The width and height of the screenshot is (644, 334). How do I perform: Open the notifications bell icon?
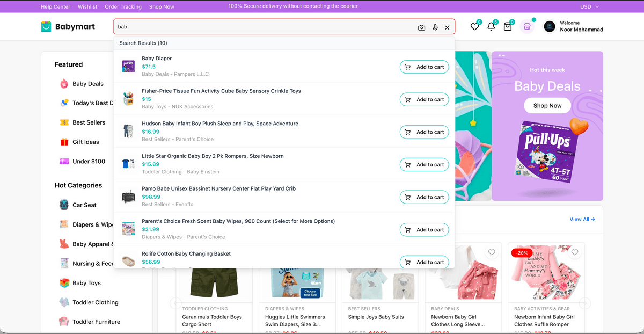point(491,27)
